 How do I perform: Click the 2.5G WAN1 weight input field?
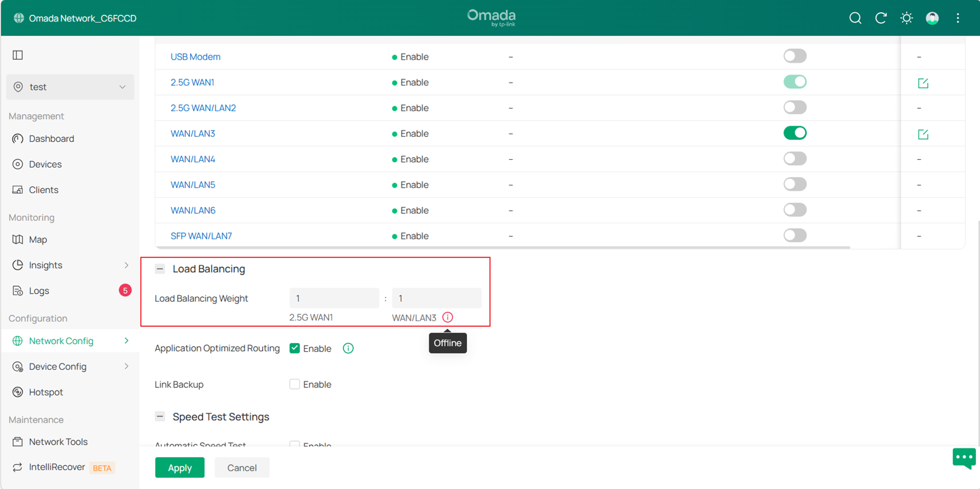click(x=334, y=298)
